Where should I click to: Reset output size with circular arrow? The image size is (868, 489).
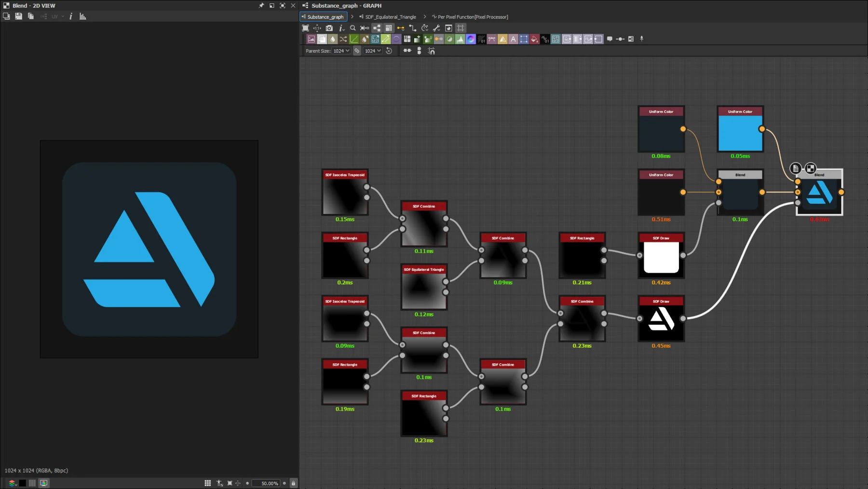click(389, 51)
